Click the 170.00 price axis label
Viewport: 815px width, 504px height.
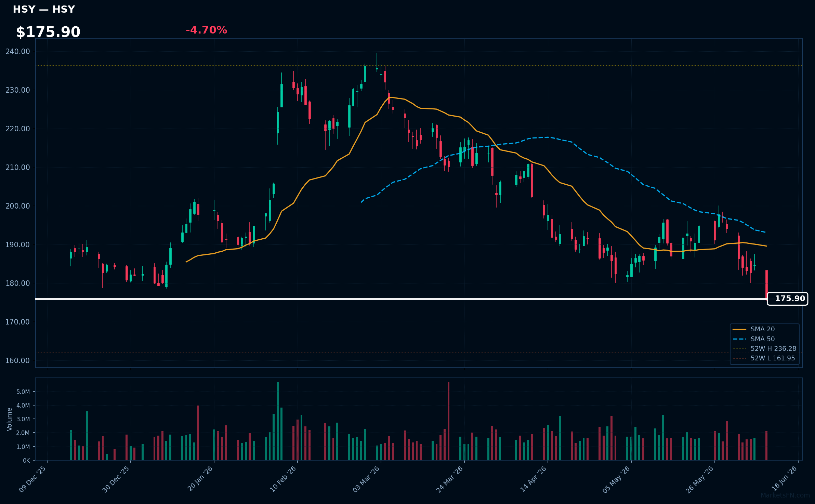[18, 322]
